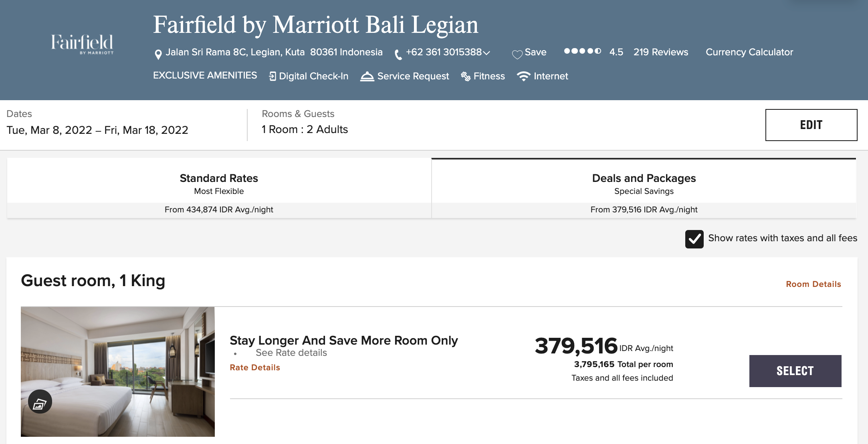Click the Service Request bell icon
This screenshot has height=444, width=868.
pos(367,76)
